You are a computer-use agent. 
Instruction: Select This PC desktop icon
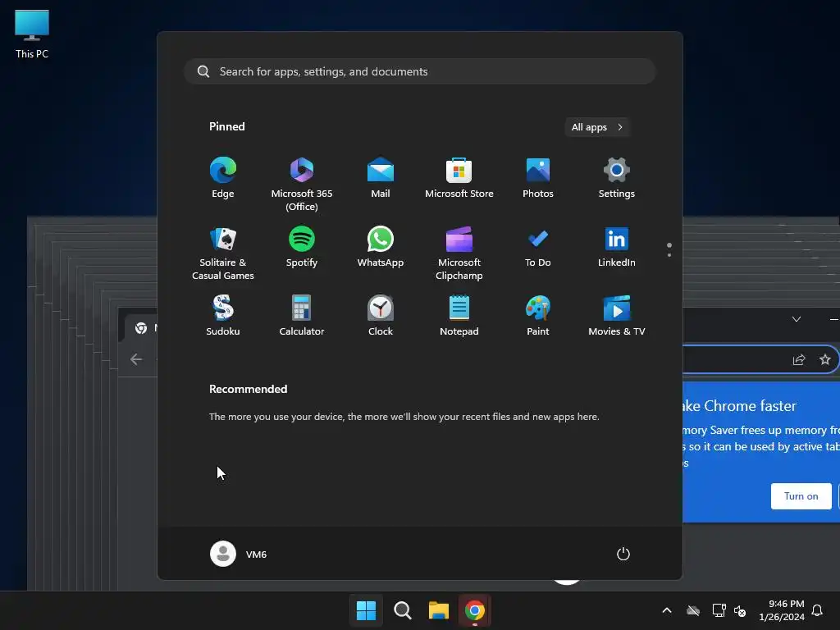coord(32,34)
